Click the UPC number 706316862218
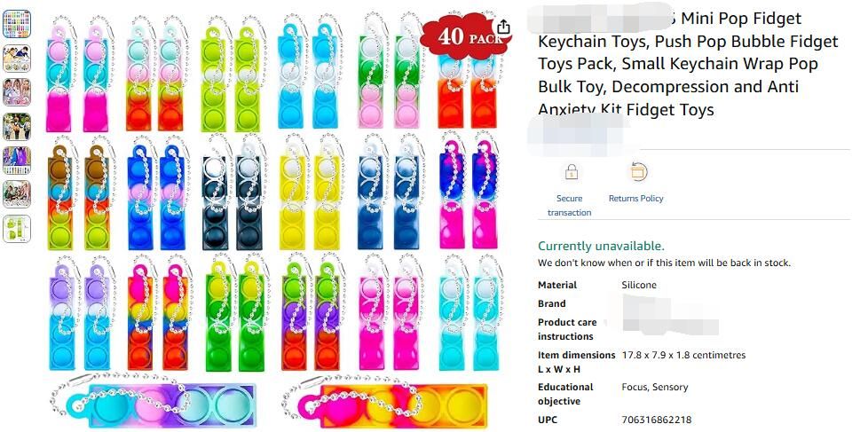Screen dimensions: 868x432 [x=657, y=420]
